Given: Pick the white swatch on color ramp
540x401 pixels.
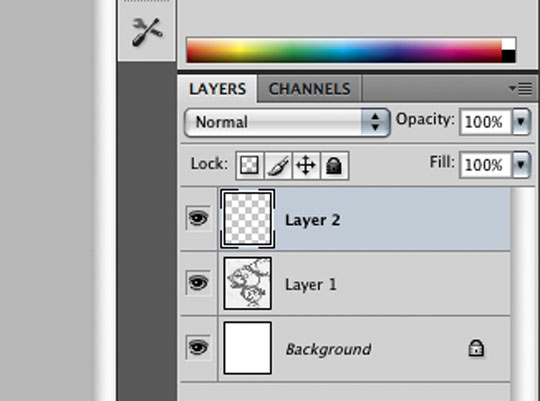Looking at the screenshot, I should click(x=509, y=44).
